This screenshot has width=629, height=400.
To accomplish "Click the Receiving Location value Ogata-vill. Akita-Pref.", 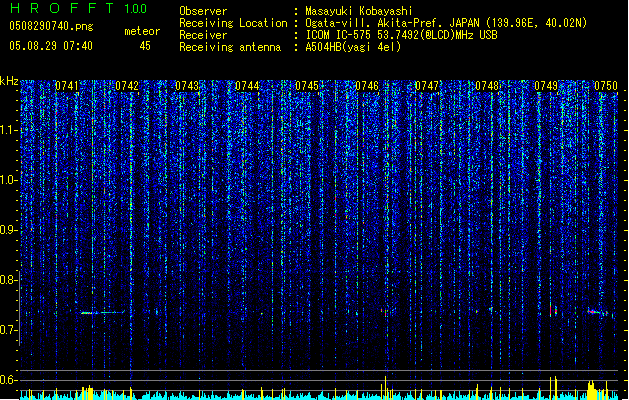I will (375, 23).
